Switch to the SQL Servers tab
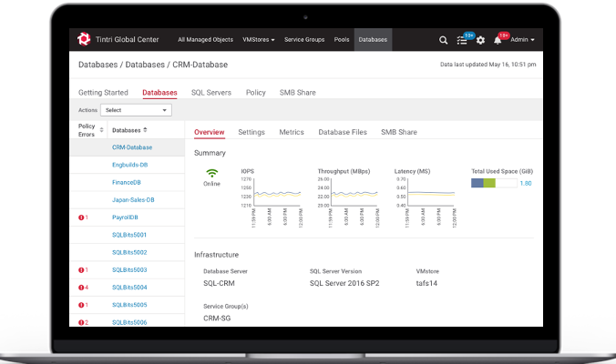 point(211,93)
